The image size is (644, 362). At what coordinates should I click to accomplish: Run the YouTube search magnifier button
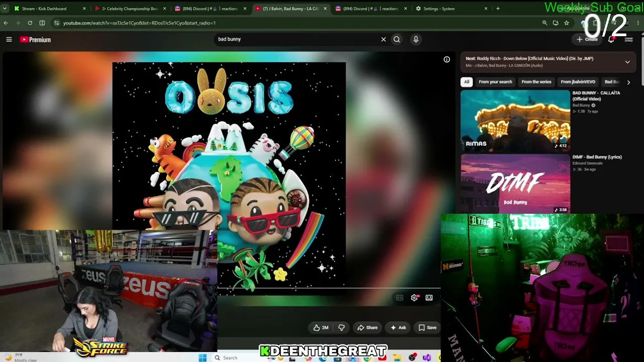point(397,39)
